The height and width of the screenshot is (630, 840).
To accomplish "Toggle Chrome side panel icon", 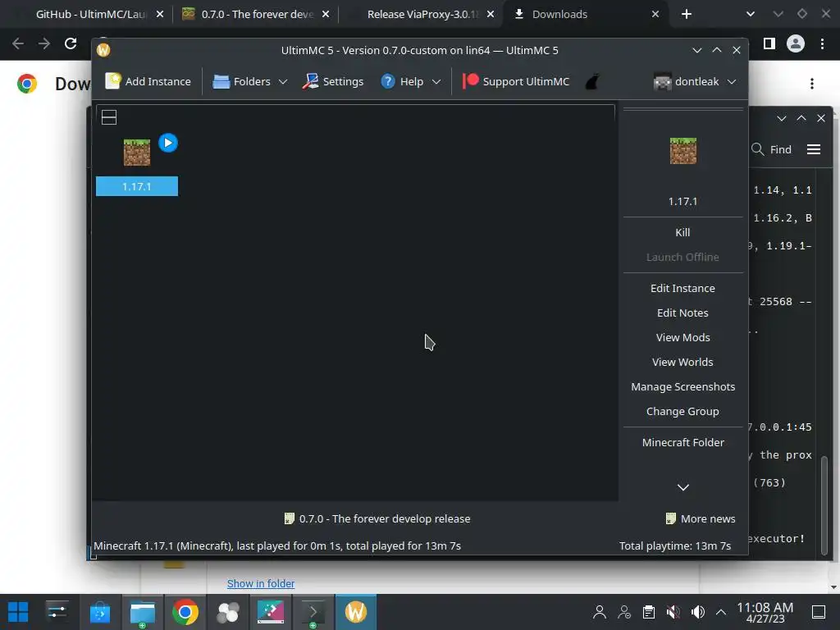I will (769, 43).
